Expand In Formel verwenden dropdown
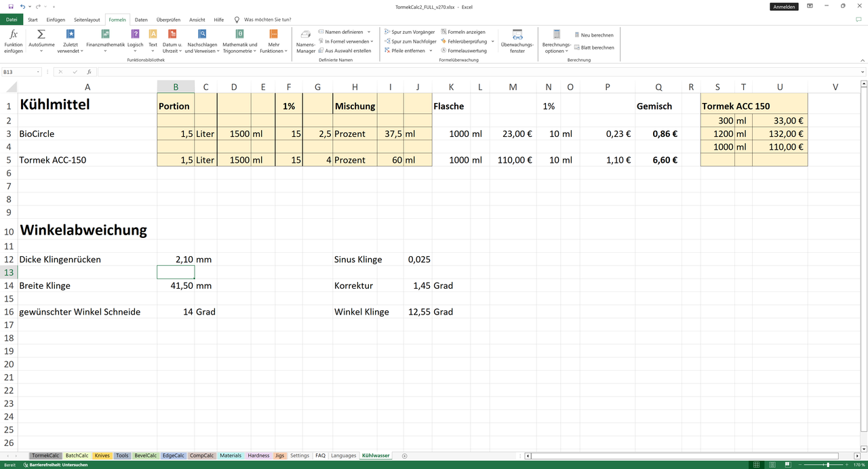This screenshot has height=469, width=868. (x=372, y=41)
